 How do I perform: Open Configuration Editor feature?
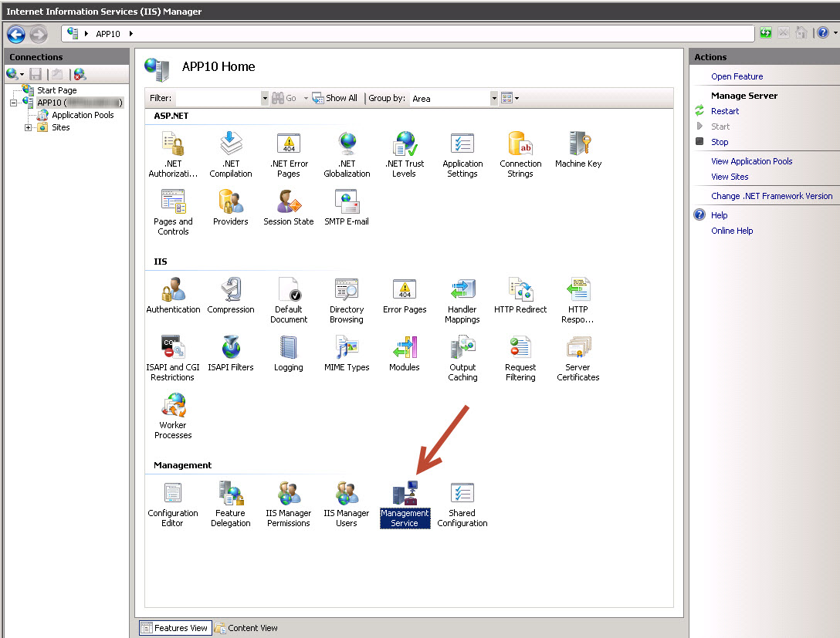click(173, 504)
